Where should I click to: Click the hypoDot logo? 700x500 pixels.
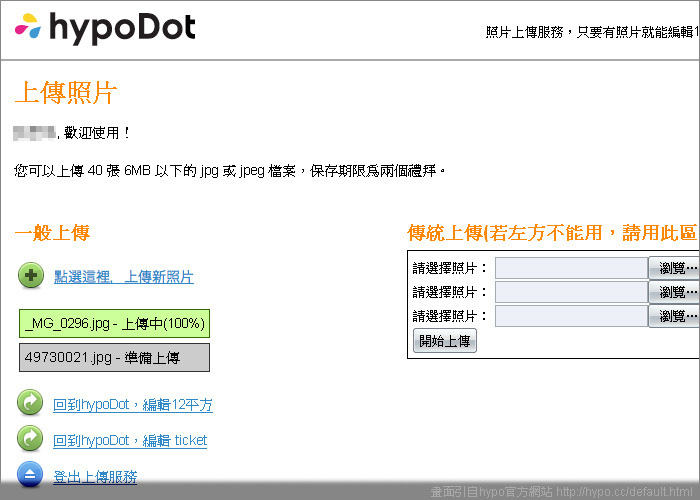coord(105,29)
